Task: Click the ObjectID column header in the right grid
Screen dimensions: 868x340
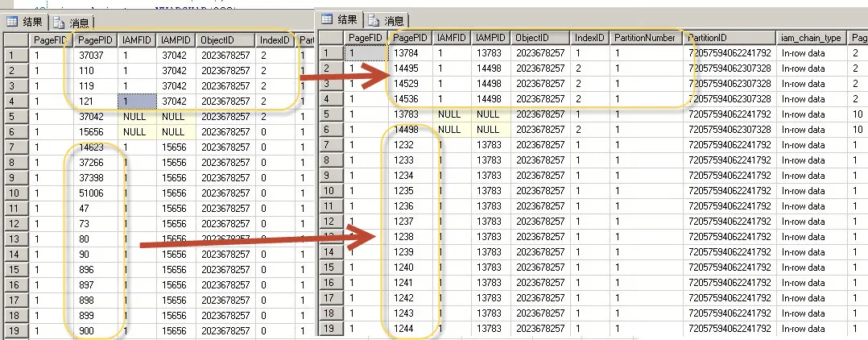Action: coord(540,38)
